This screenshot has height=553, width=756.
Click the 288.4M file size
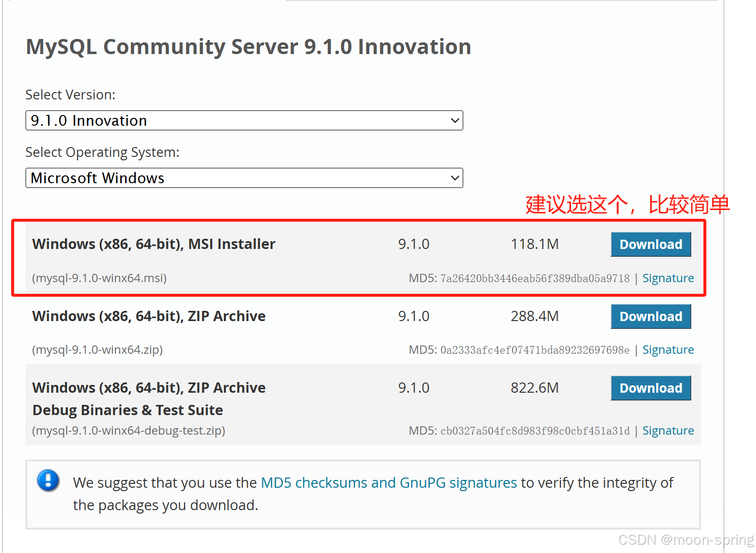click(535, 316)
